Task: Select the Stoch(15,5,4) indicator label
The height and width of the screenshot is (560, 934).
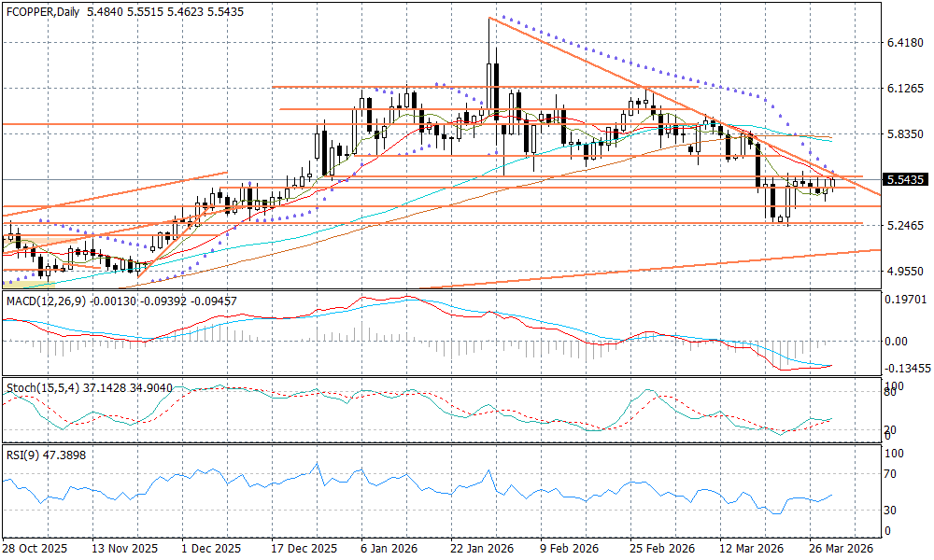Action: (x=37, y=386)
